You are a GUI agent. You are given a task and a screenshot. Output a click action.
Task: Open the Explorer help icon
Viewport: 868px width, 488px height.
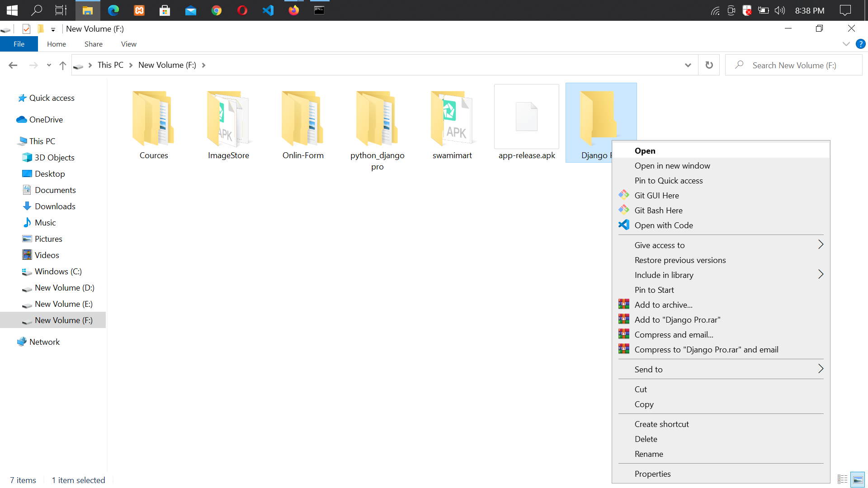click(x=860, y=44)
